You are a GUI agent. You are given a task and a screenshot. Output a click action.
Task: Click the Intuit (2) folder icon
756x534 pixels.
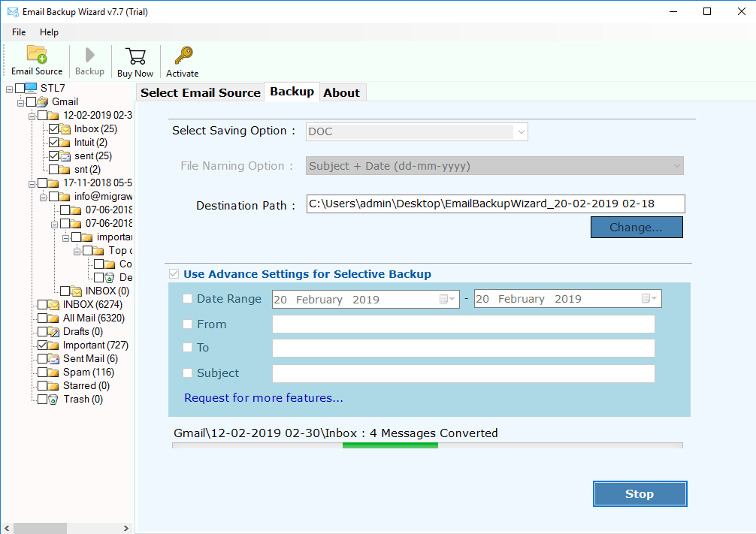(x=65, y=142)
